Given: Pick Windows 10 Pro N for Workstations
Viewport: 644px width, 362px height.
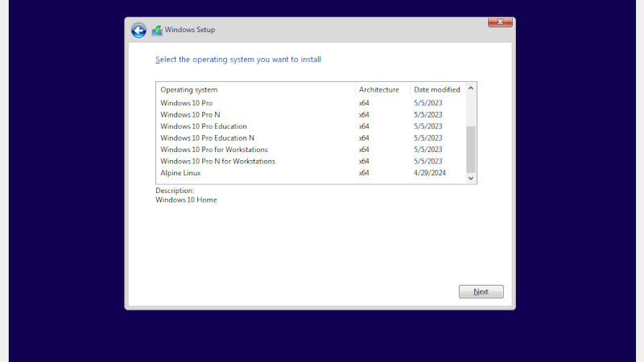Looking at the screenshot, I should tap(217, 162).
